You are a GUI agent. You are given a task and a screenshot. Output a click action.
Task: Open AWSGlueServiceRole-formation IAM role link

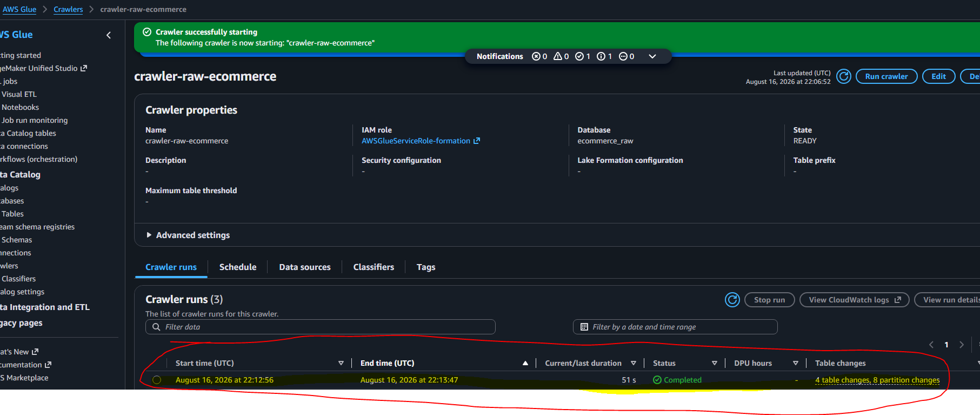[x=421, y=141]
